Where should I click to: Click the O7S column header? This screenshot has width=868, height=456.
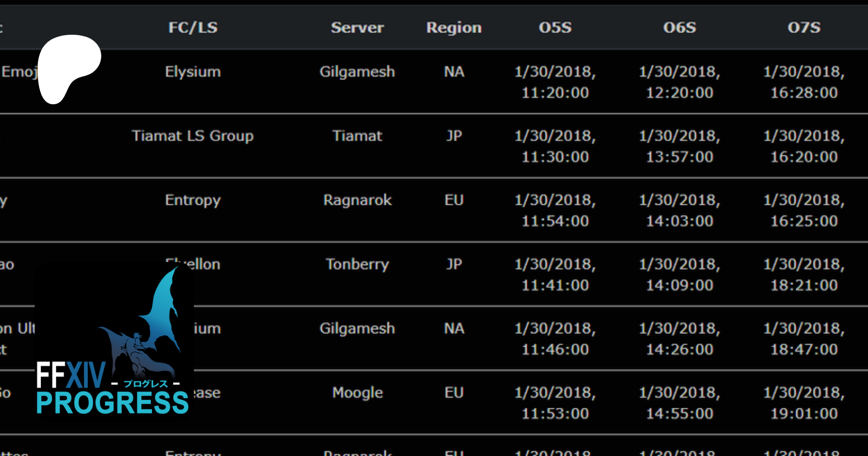coord(804,28)
